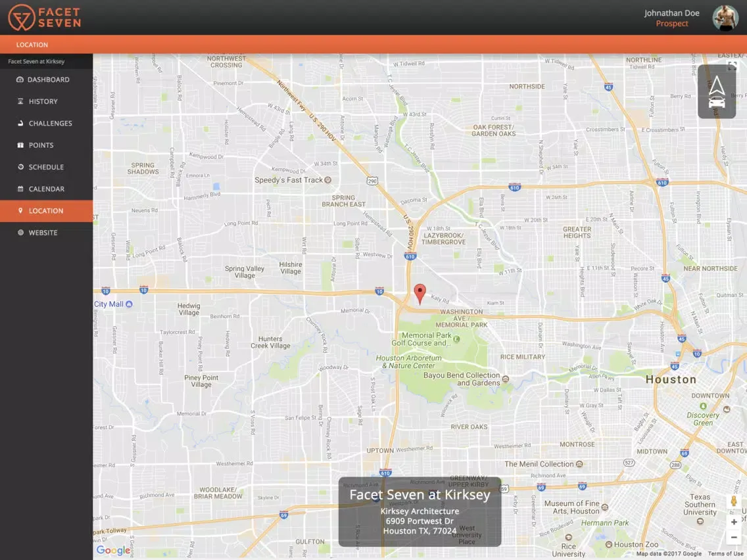
Task: Click Museum of Fine Arts place marker
Action: (x=604, y=507)
